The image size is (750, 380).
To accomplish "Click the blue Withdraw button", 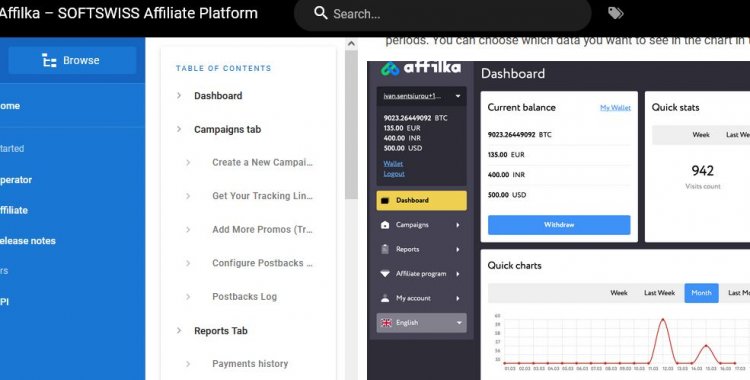I will click(559, 225).
